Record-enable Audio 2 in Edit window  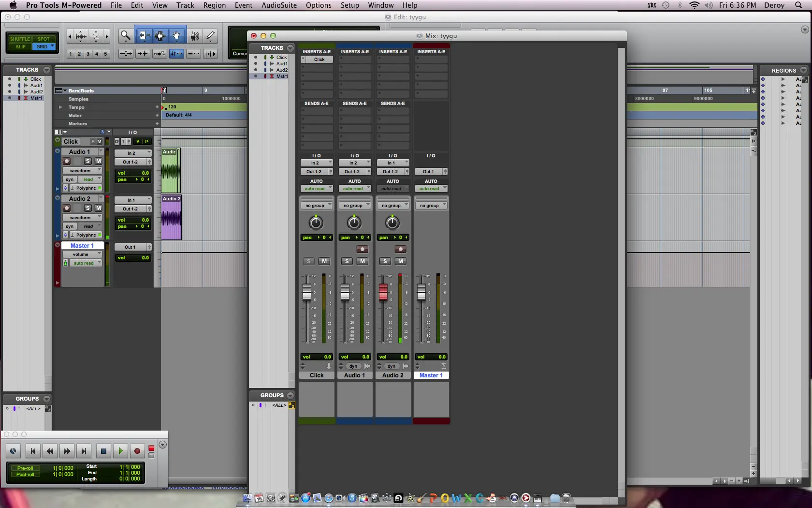[x=67, y=208]
